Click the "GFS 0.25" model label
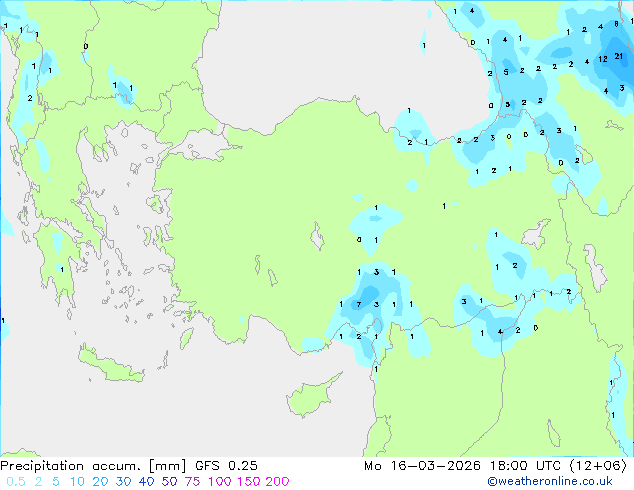 (226, 466)
